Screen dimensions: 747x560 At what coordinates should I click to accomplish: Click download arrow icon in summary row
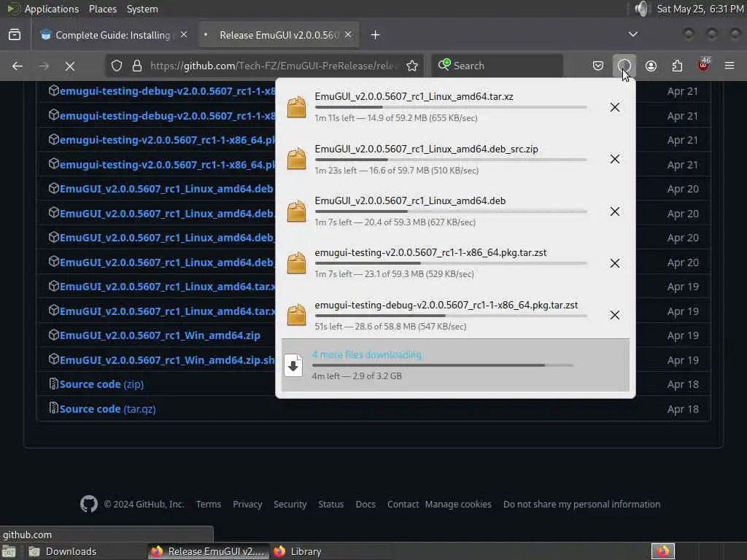pyautogui.click(x=293, y=365)
